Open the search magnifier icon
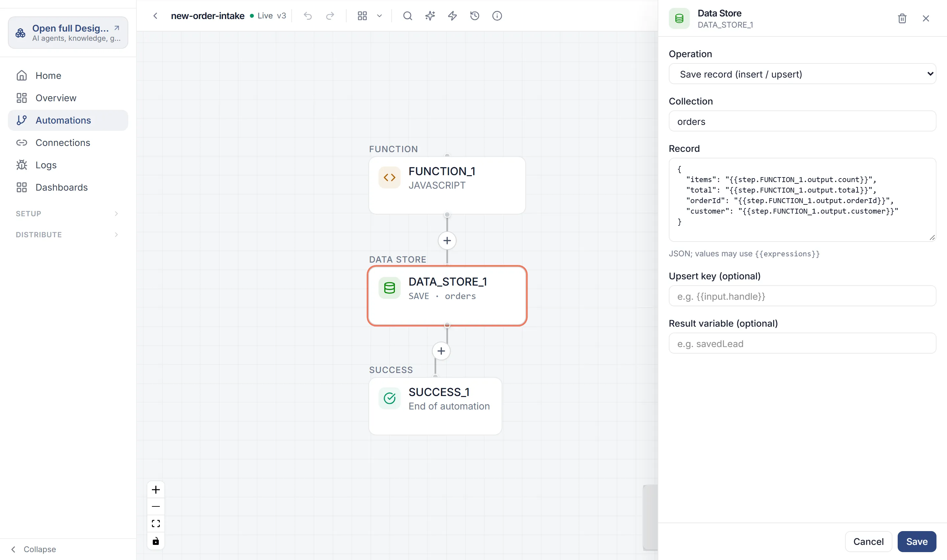 (407, 16)
